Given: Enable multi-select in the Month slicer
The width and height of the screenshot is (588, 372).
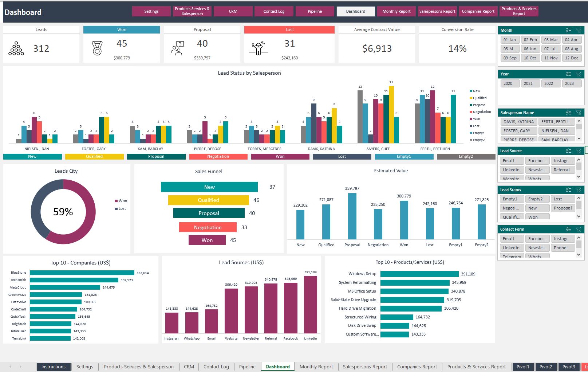Looking at the screenshot, I should pyautogui.click(x=568, y=30).
